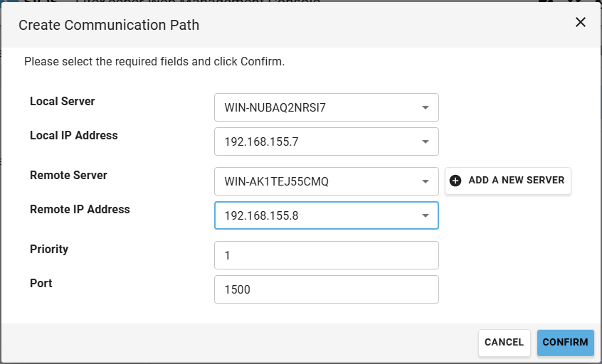602x364 pixels.
Task: Click the Port field label
Action: point(41,283)
